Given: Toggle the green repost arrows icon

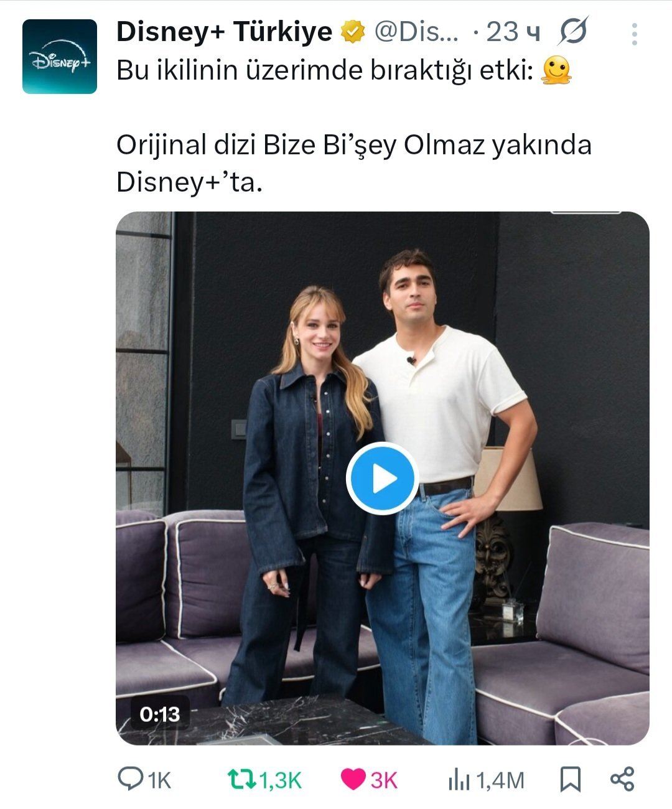Looking at the screenshot, I should pos(241,779).
